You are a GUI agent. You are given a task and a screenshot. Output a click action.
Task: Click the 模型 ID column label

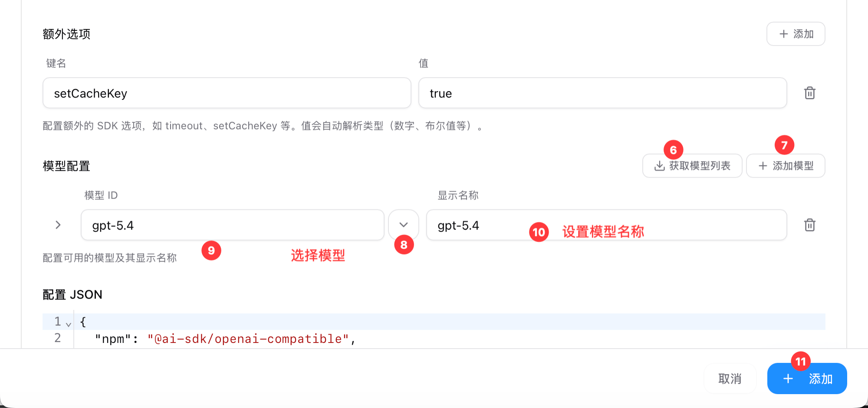(101, 195)
